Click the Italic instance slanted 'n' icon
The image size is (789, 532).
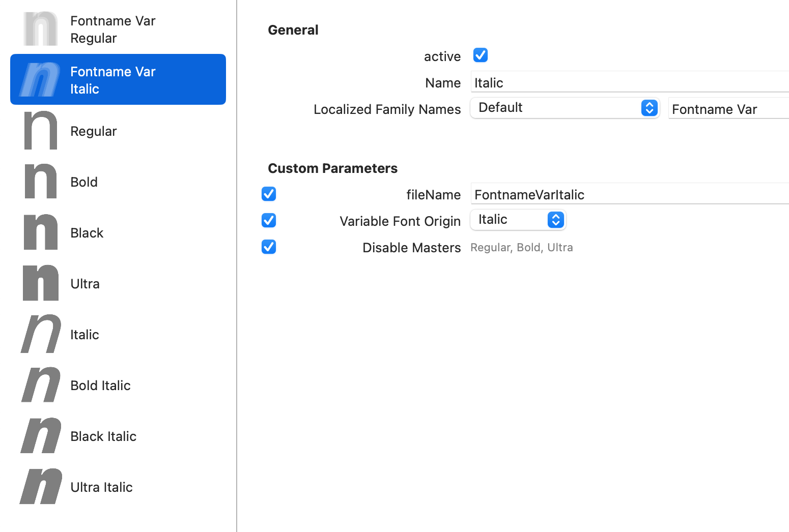pos(41,334)
